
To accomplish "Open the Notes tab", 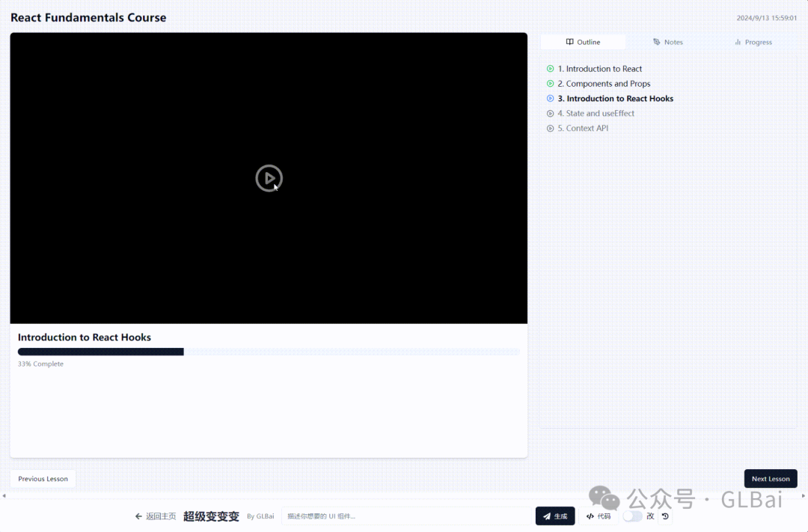I will pyautogui.click(x=668, y=42).
